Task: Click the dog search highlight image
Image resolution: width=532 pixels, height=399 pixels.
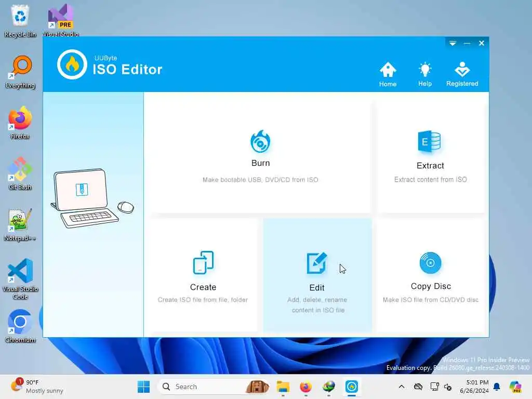Action: tap(257, 387)
